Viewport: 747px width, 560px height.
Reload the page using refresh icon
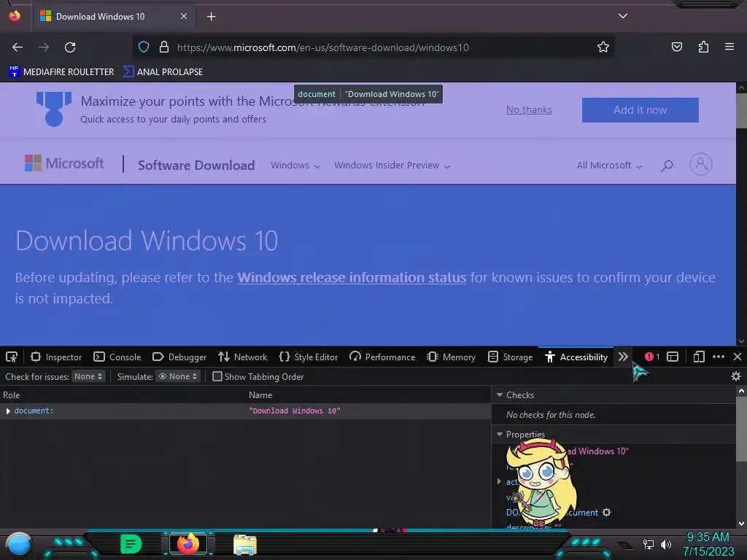[70, 47]
